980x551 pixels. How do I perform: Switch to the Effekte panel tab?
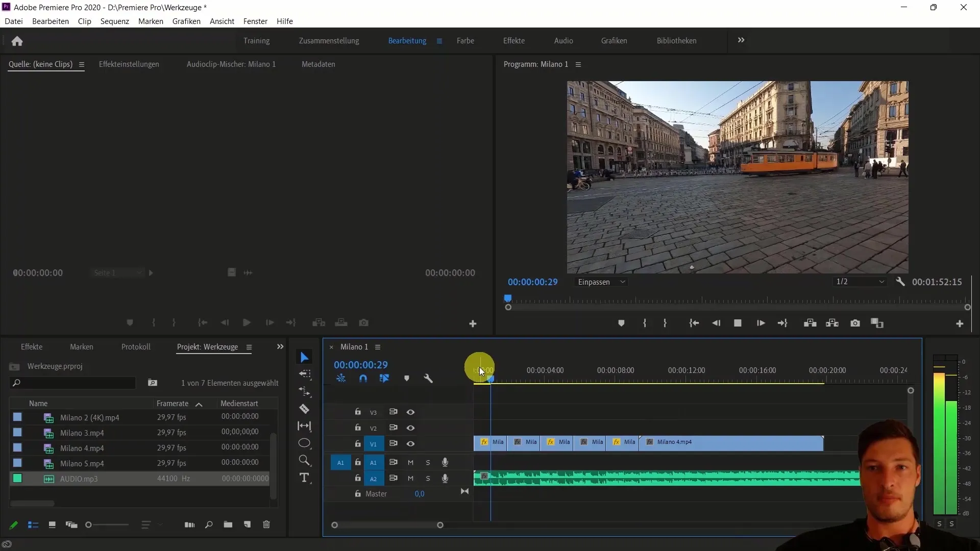(x=32, y=347)
